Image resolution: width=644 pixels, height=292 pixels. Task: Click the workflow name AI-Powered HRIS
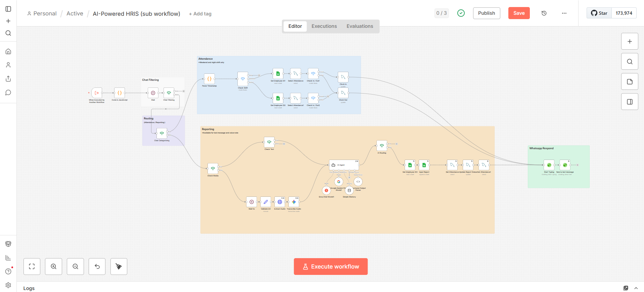[x=136, y=14]
